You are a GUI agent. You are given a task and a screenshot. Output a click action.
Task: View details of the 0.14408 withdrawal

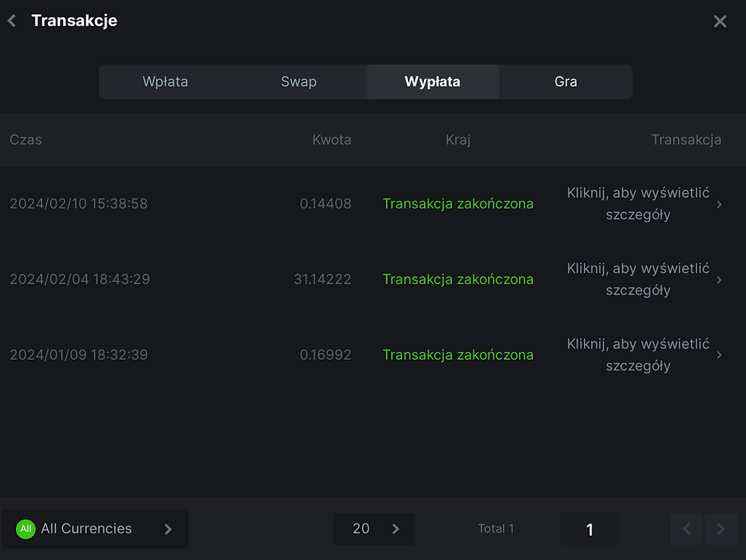[x=638, y=204]
